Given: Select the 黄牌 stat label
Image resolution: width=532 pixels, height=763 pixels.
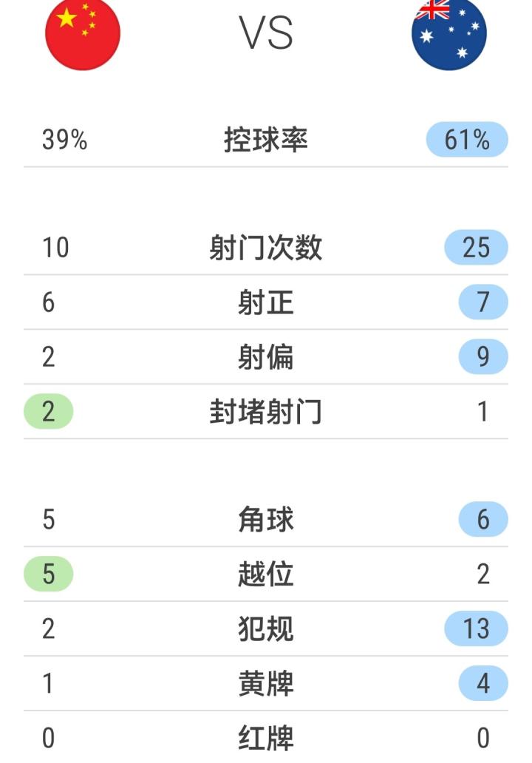Looking at the screenshot, I should [266, 684].
